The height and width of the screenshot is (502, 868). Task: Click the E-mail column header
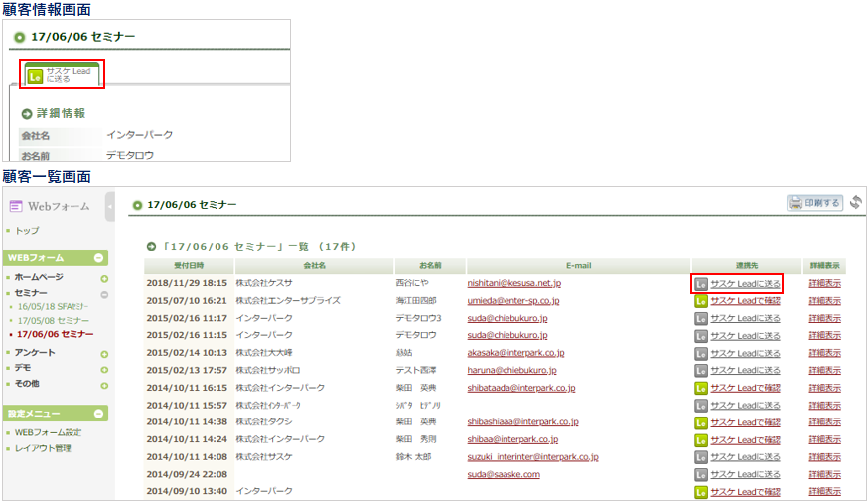578,266
